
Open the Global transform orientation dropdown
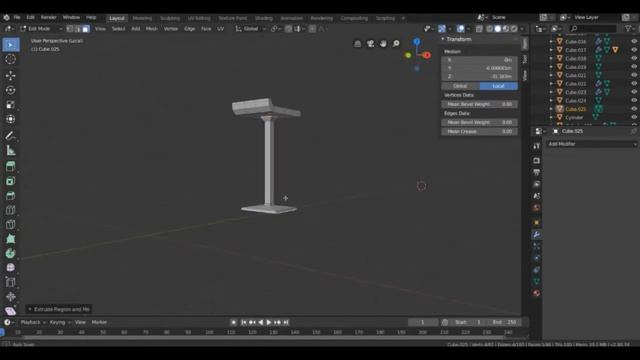(250, 29)
